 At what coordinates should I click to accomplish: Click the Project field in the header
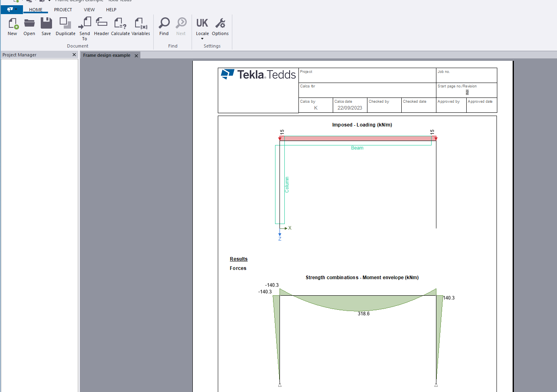367,75
